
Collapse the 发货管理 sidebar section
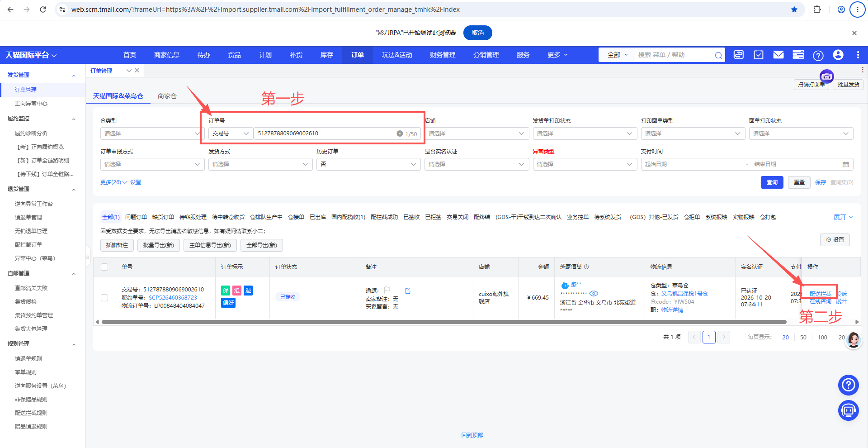[74, 76]
